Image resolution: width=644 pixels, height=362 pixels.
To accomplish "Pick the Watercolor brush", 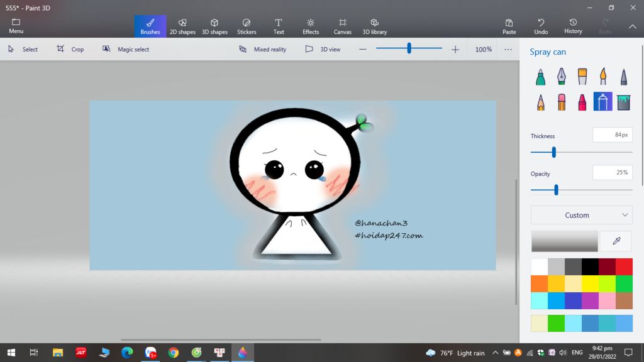I will coord(603,77).
